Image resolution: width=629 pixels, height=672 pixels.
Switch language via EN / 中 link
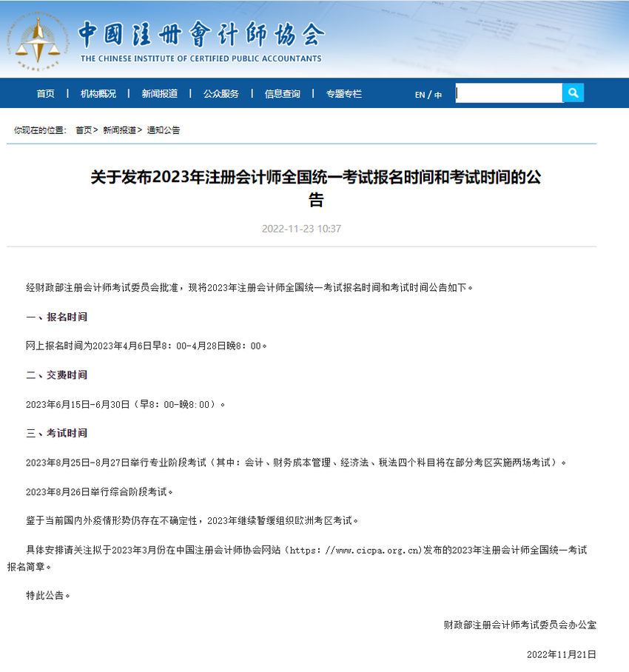point(428,95)
